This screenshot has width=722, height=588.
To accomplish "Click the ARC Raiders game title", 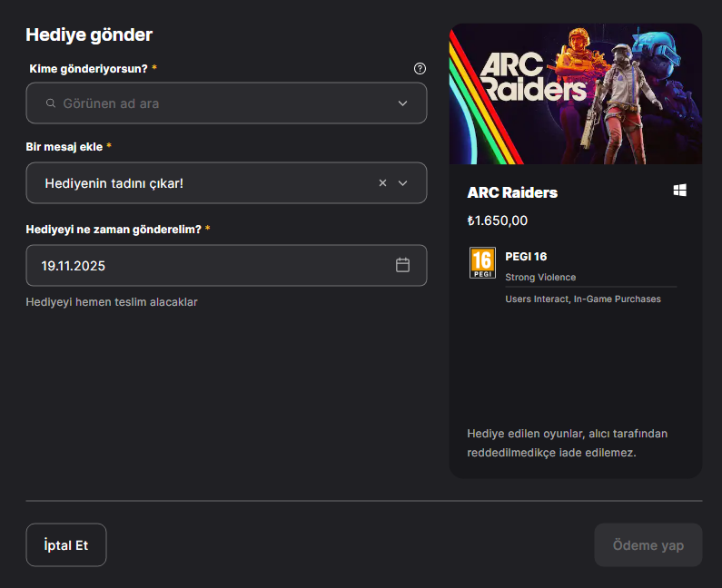I will pos(512,192).
